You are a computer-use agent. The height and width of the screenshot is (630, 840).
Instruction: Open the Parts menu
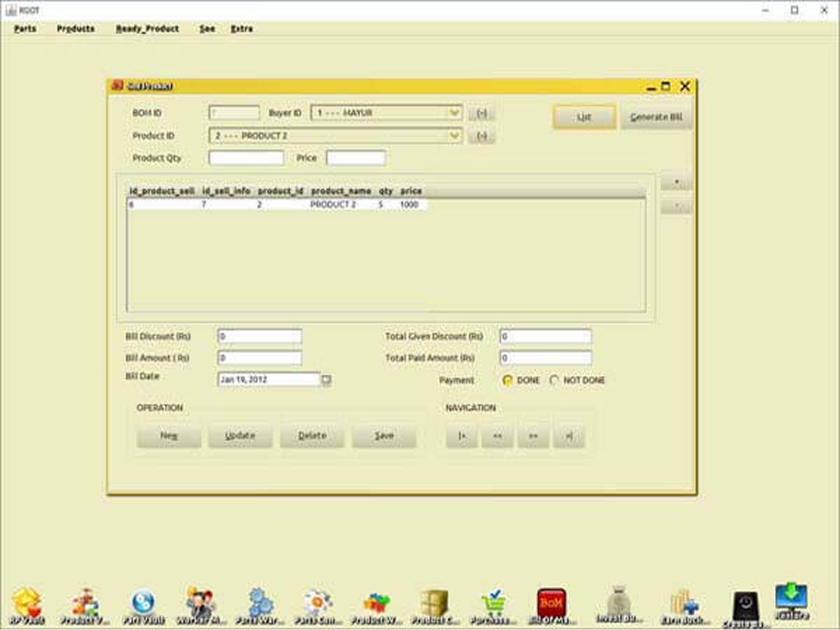pos(25,29)
